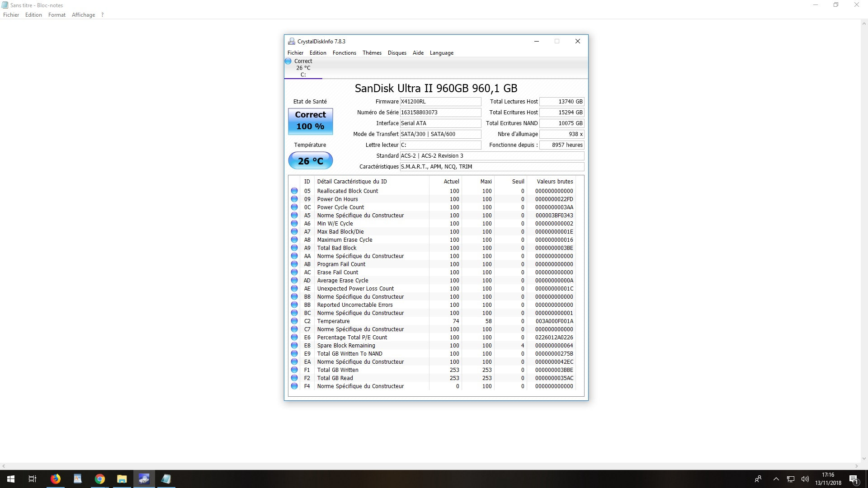Open the Thèmes menu
The image size is (868, 488).
pyautogui.click(x=372, y=53)
